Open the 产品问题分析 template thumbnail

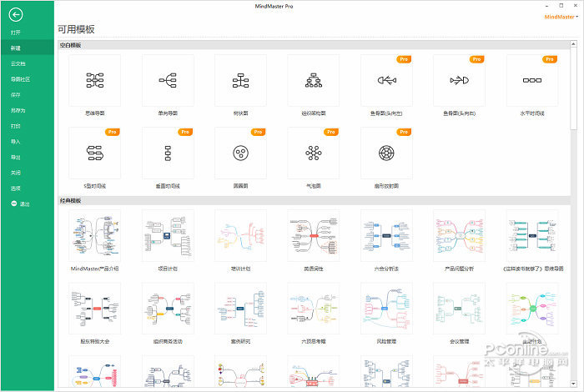[459, 236]
